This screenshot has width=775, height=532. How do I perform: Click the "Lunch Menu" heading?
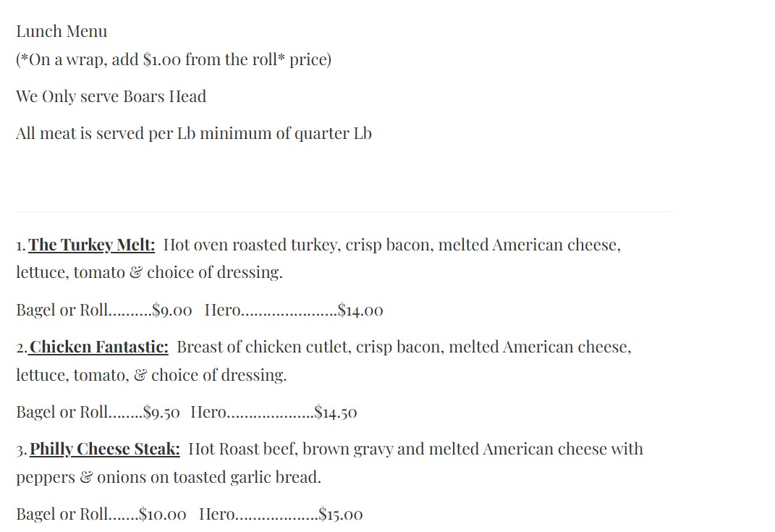pos(62,31)
